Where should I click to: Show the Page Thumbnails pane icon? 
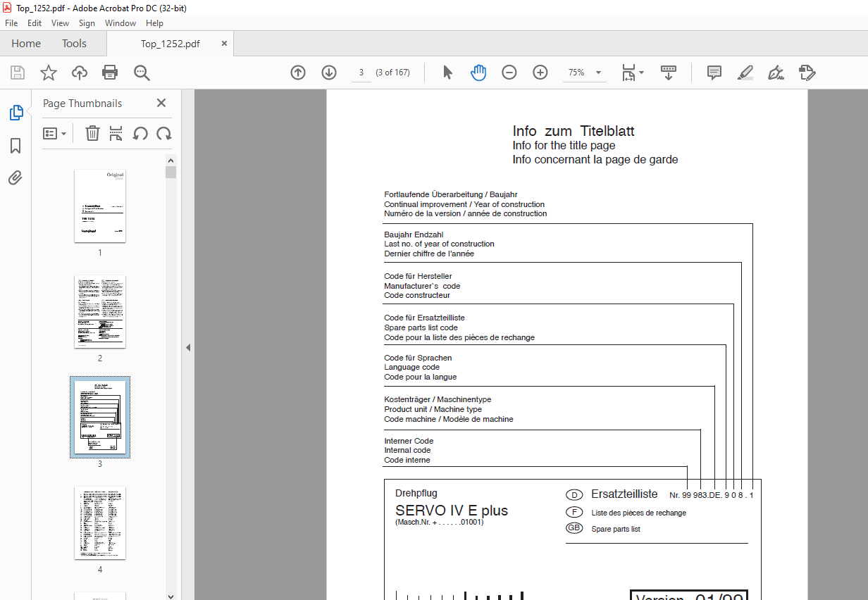[15, 112]
